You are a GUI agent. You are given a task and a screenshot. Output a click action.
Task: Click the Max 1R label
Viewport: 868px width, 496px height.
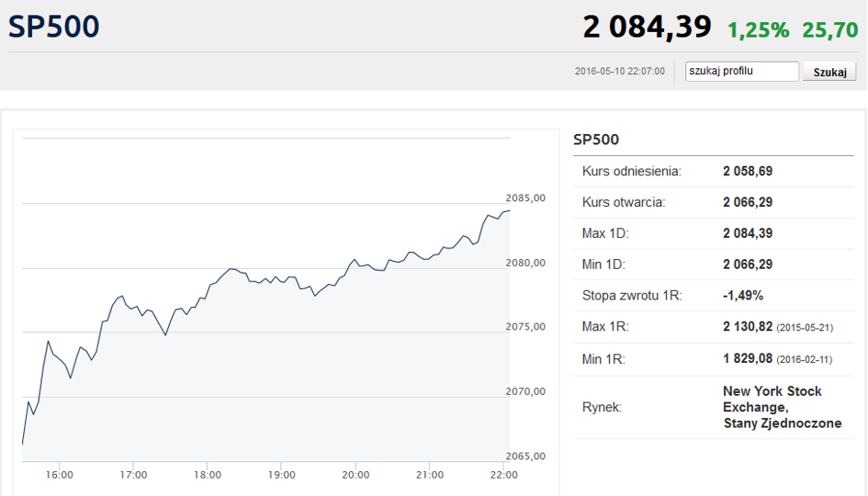pos(605,327)
